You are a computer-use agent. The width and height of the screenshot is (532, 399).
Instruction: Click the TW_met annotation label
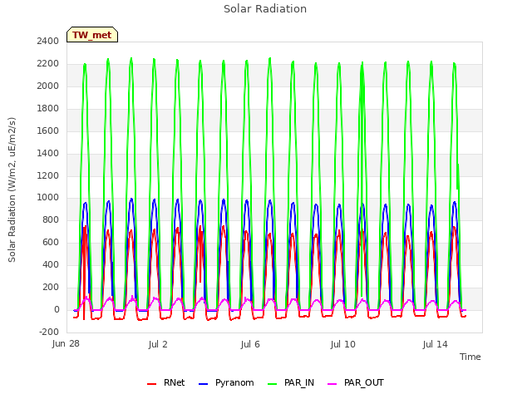(92, 35)
